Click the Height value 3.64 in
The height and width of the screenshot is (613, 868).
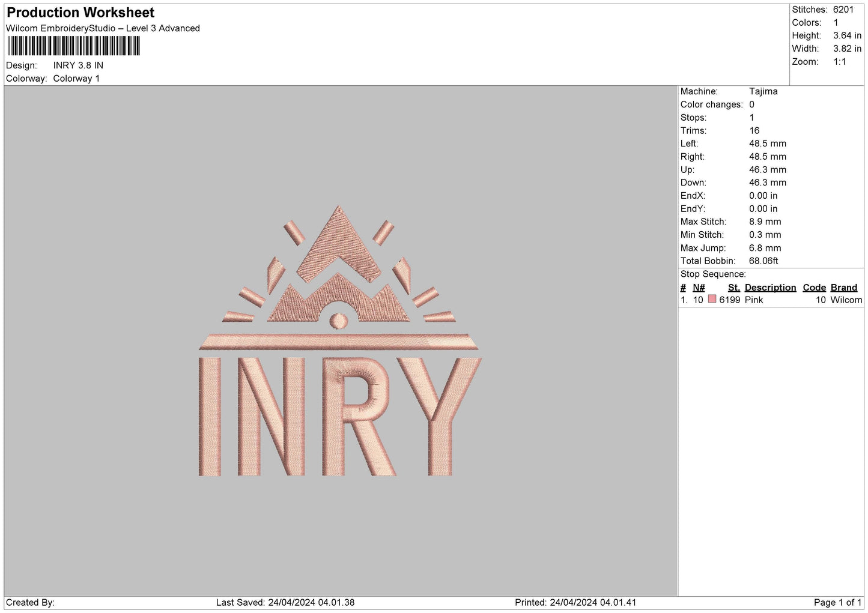tap(847, 35)
